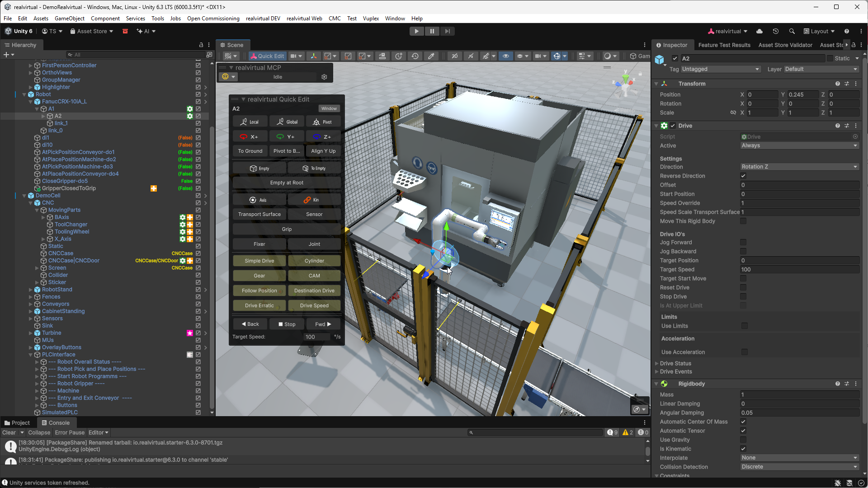Switch to the Console tab
The height and width of the screenshot is (488, 868).
coord(55,423)
